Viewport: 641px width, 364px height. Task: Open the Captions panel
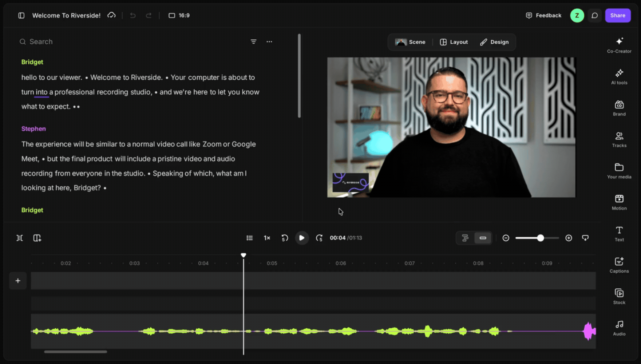coord(619,265)
